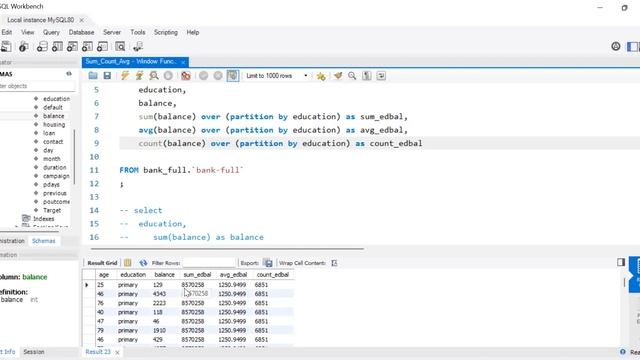Open the Scripting menu
This screenshot has height=360, width=640.
[x=166, y=32]
